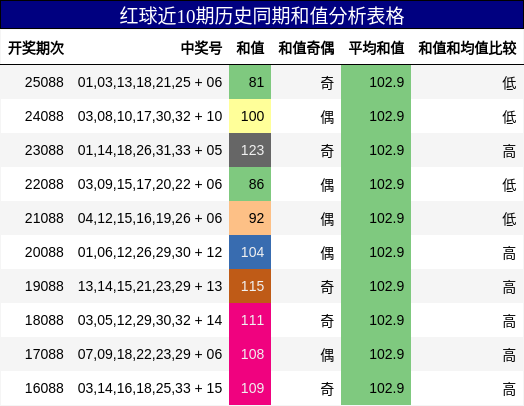Click the pink sum cell 109

point(250,388)
